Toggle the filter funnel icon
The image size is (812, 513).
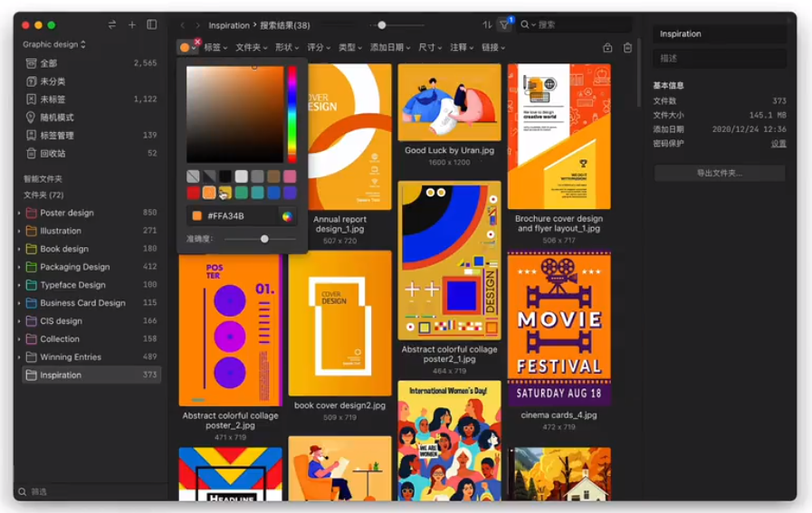pyautogui.click(x=504, y=24)
